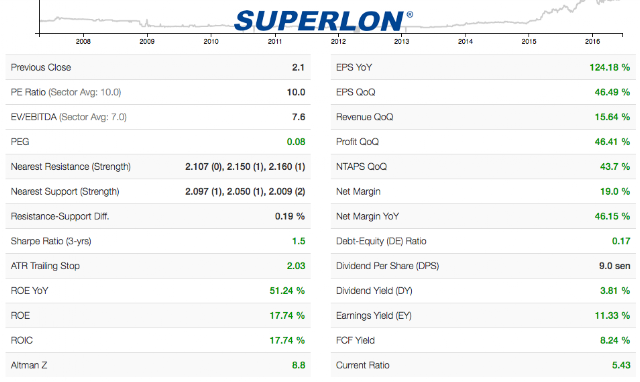Click the Altman Z row
Screen dimensions: 640x382
click(x=158, y=365)
